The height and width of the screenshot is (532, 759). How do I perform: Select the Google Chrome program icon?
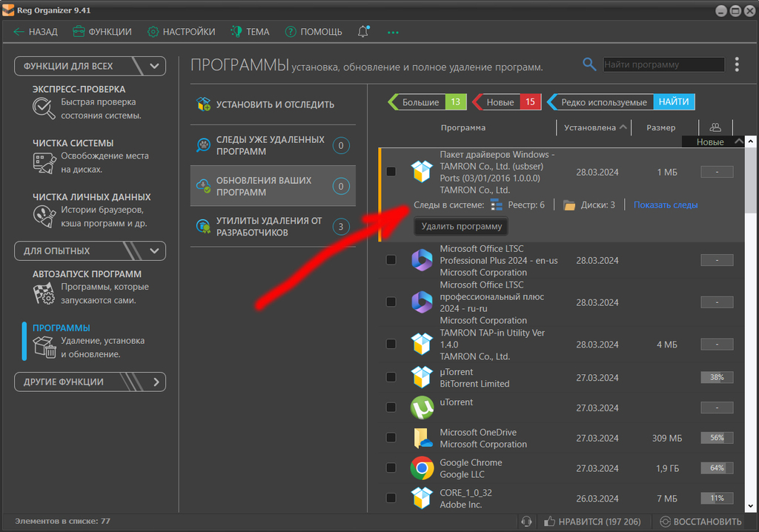422,468
